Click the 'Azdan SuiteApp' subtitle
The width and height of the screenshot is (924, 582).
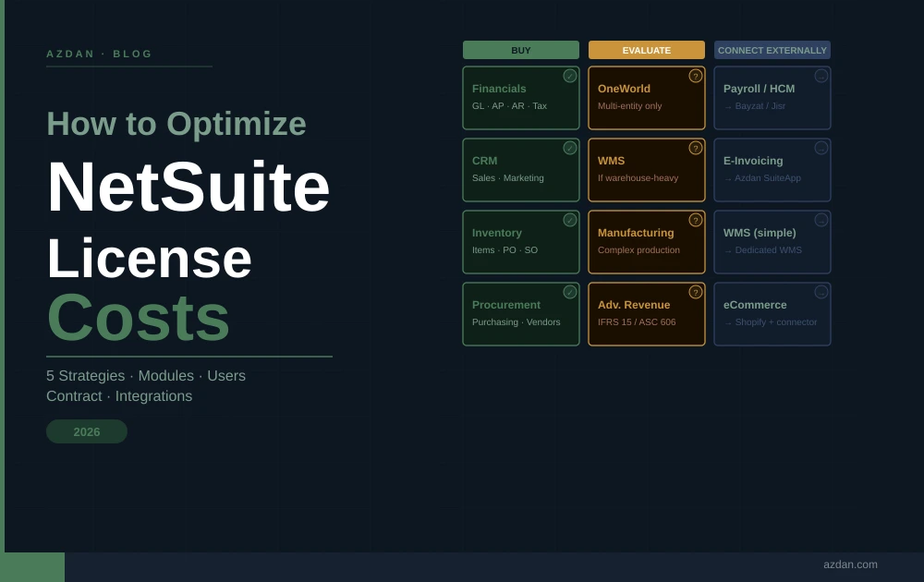768,178
